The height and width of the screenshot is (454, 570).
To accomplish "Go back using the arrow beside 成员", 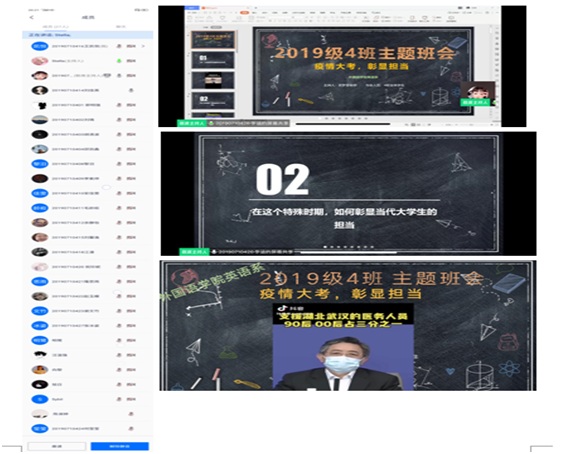I will 32,17.
